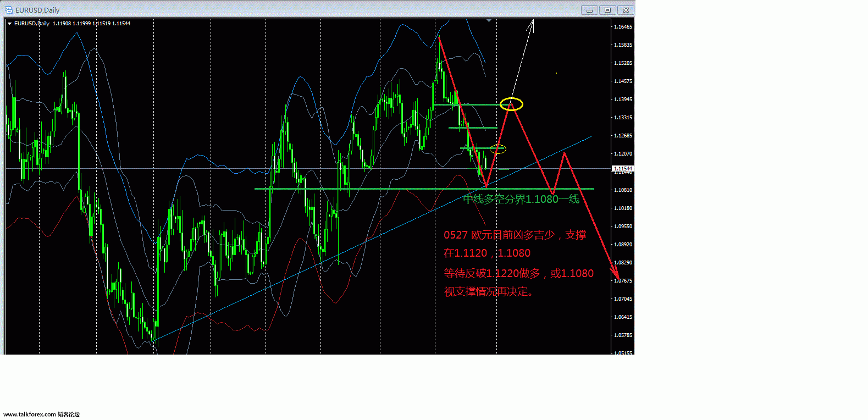
Task: Click the OHLC values 1.11908 1.11999 1.11519 1.11544
Action: coord(91,24)
